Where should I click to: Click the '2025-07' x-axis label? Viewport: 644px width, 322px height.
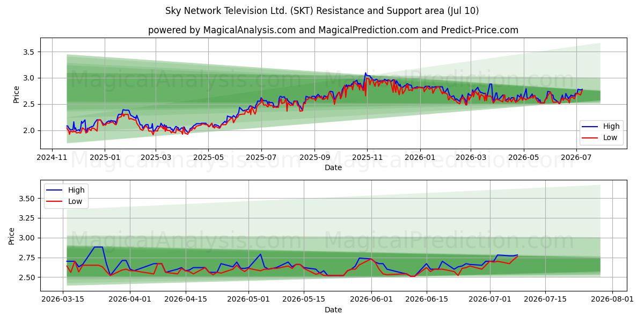(x=261, y=158)
